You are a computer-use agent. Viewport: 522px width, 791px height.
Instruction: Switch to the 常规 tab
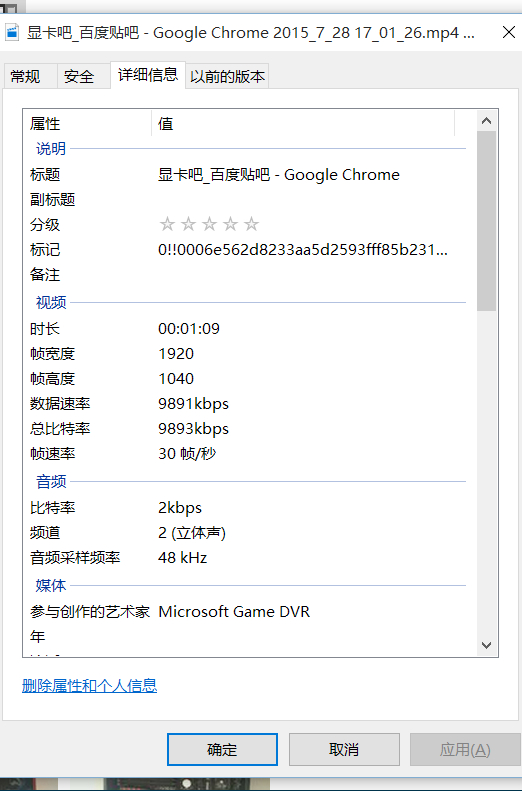30,76
